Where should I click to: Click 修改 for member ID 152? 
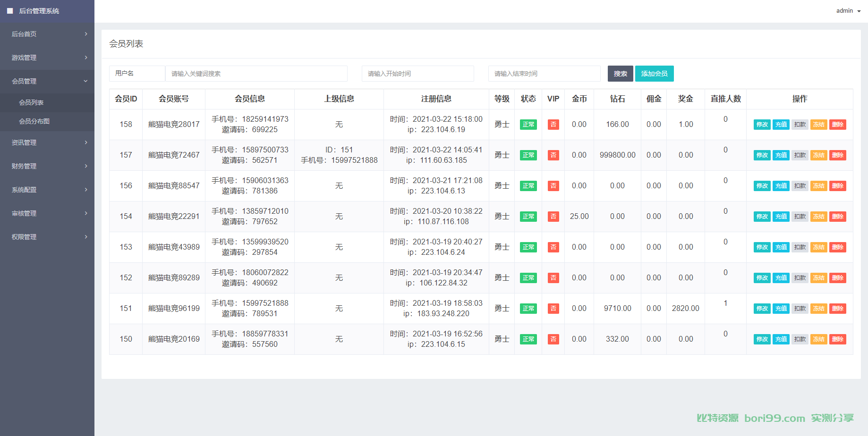pyautogui.click(x=762, y=278)
